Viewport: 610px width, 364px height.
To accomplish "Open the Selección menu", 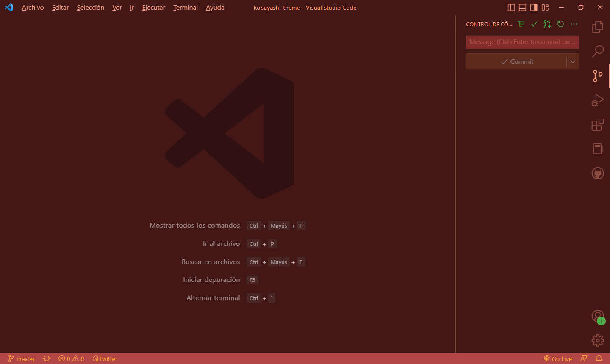I will [x=90, y=8].
